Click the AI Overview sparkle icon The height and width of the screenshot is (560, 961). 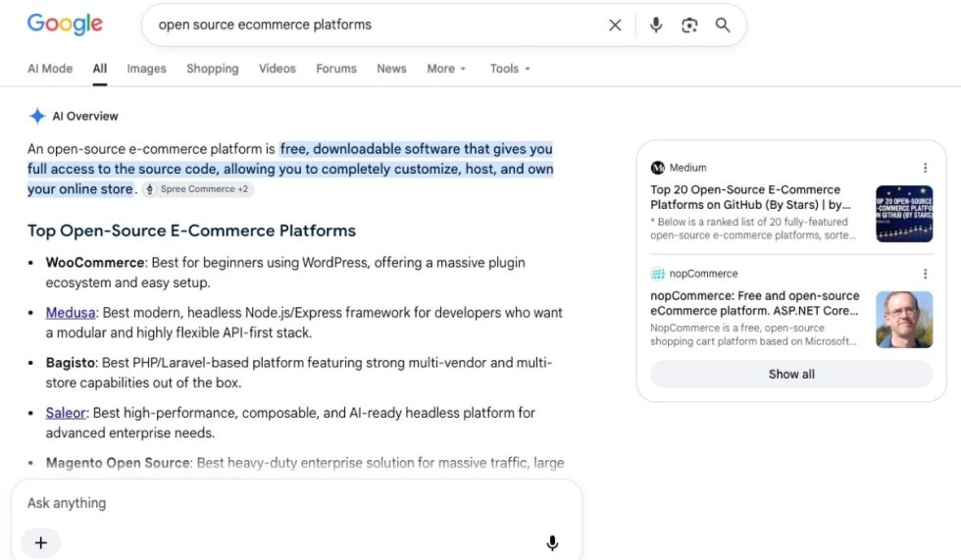coord(37,116)
